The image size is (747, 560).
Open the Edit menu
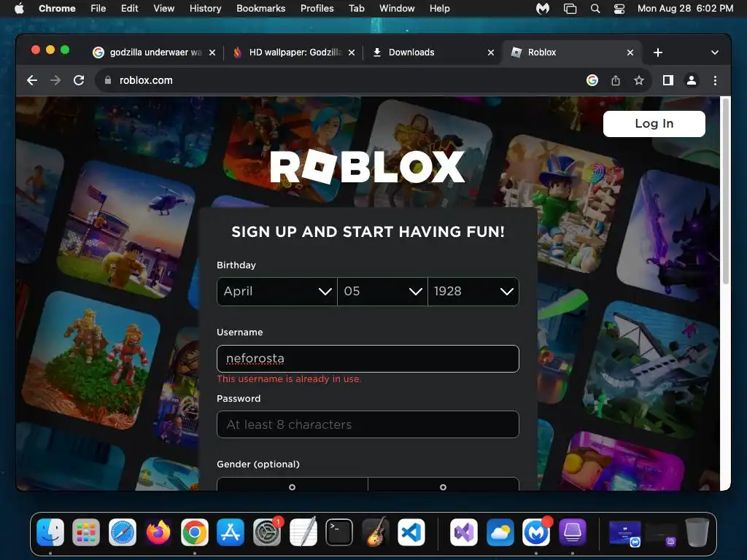[130, 9]
